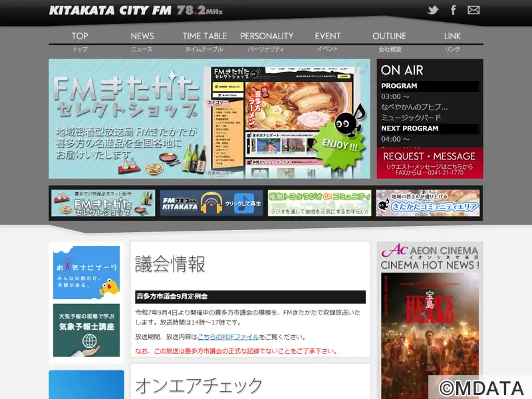This screenshot has height=399, width=532.
Task: Click the オンエアチェック section title
Action: 199,386
